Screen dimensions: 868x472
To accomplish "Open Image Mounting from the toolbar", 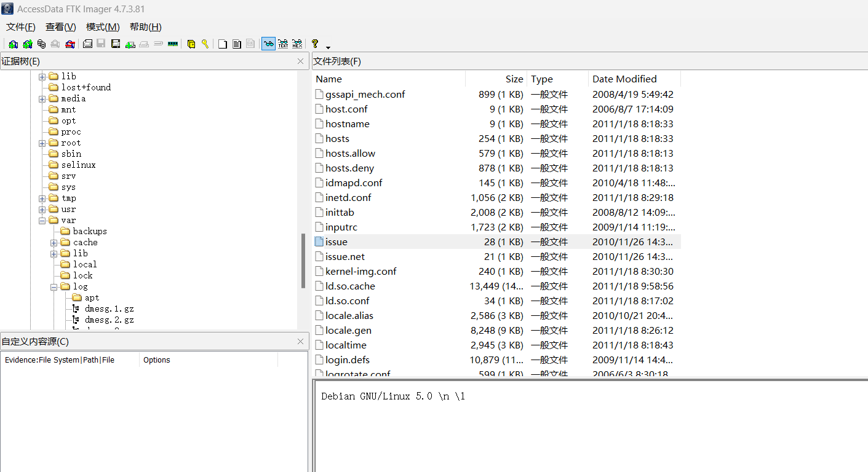I will (x=41, y=44).
